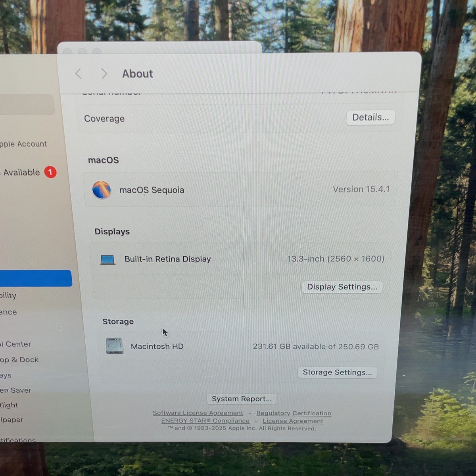
Task: Open the License Agreement link
Action: coord(293,421)
